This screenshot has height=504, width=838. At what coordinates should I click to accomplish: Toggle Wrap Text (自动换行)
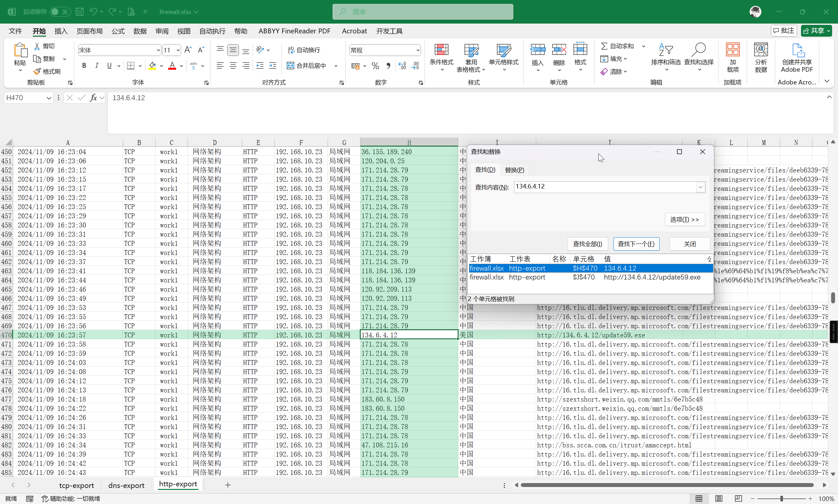tap(304, 50)
